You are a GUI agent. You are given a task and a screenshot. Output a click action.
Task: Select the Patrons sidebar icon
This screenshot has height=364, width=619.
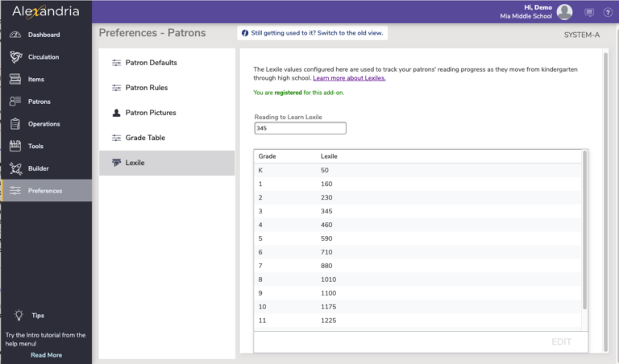pos(15,101)
